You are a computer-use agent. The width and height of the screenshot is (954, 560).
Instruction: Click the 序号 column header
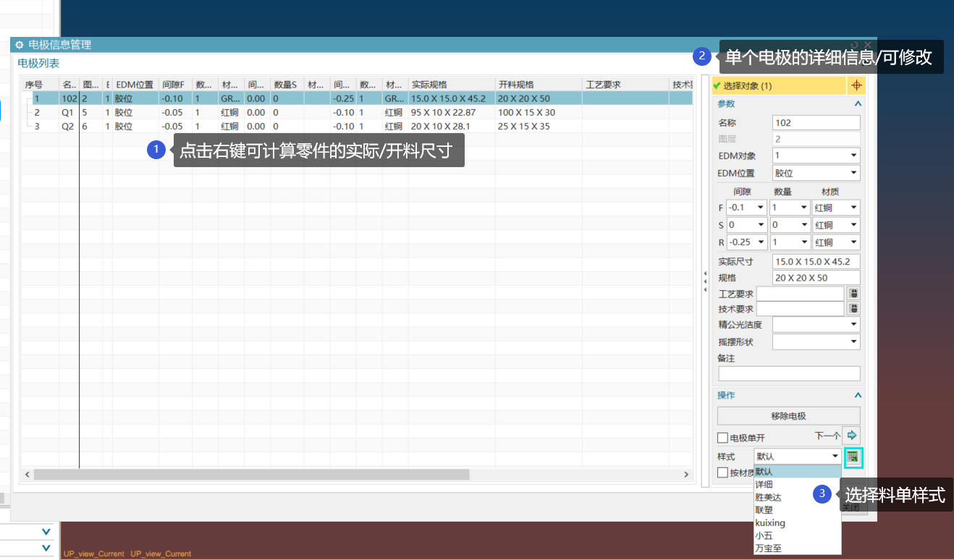tap(41, 85)
